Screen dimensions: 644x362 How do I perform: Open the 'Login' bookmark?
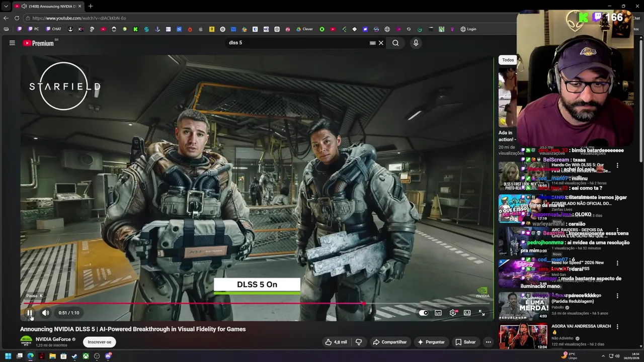[468, 29]
